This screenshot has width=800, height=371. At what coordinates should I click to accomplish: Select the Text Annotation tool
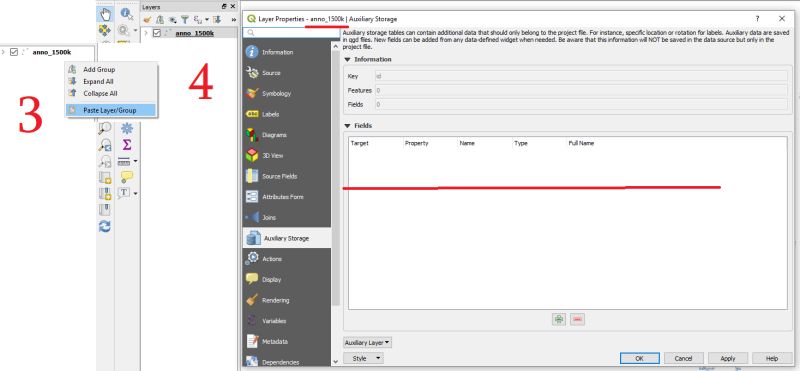(124, 192)
